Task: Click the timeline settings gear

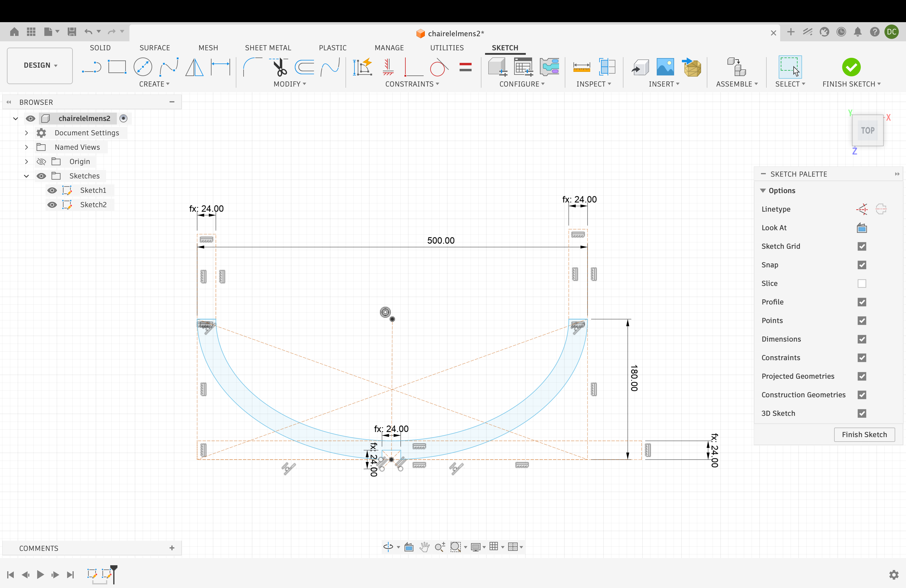Action: [x=893, y=574]
